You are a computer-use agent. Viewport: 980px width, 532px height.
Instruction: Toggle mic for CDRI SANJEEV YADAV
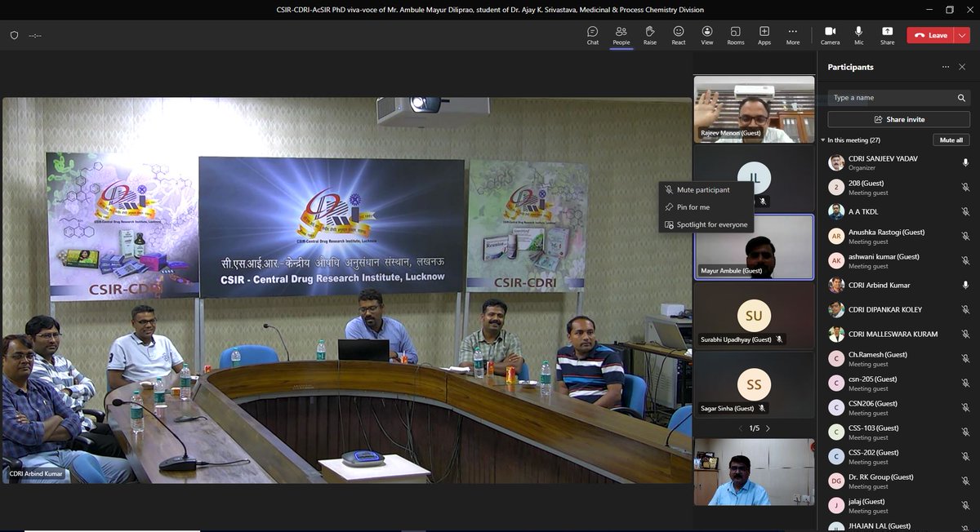tap(965, 163)
